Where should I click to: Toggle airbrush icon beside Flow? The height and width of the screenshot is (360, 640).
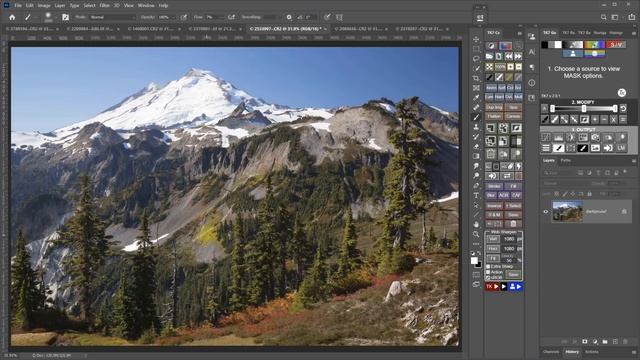pyautogui.click(x=231, y=17)
